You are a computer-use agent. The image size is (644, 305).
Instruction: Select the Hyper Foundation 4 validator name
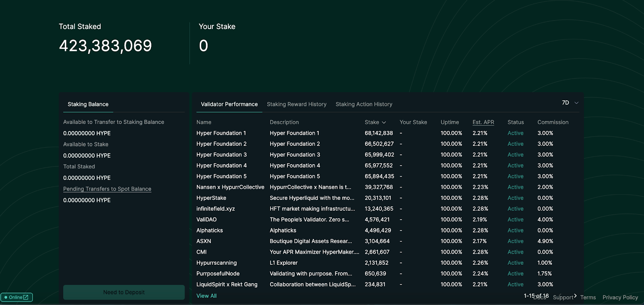coord(221,166)
